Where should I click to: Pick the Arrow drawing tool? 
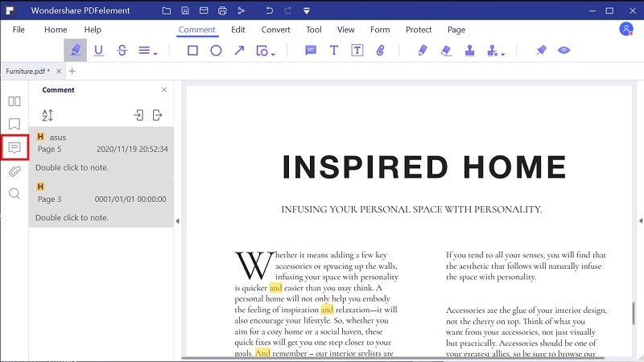point(239,50)
